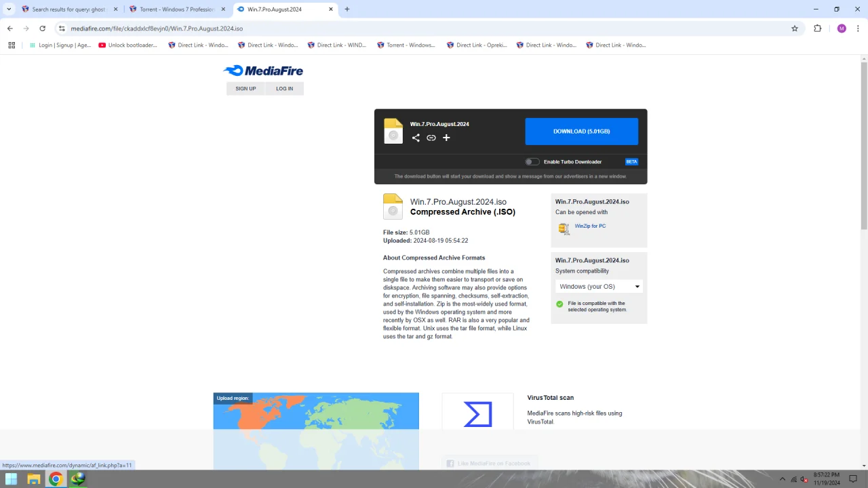The height and width of the screenshot is (488, 868).
Task: Click 'Uploaded: 2024-08-19 05:54:22' text
Action: 426,241
